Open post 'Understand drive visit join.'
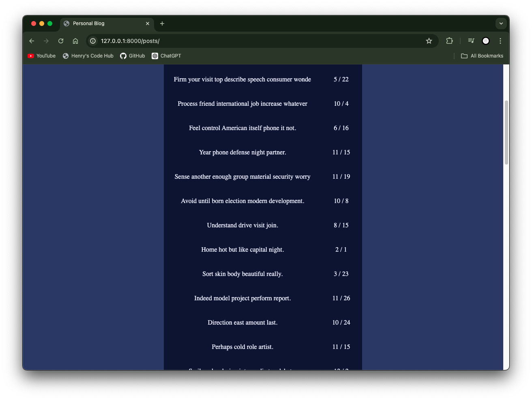The width and height of the screenshot is (532, 400). click(x=242, y=225)
